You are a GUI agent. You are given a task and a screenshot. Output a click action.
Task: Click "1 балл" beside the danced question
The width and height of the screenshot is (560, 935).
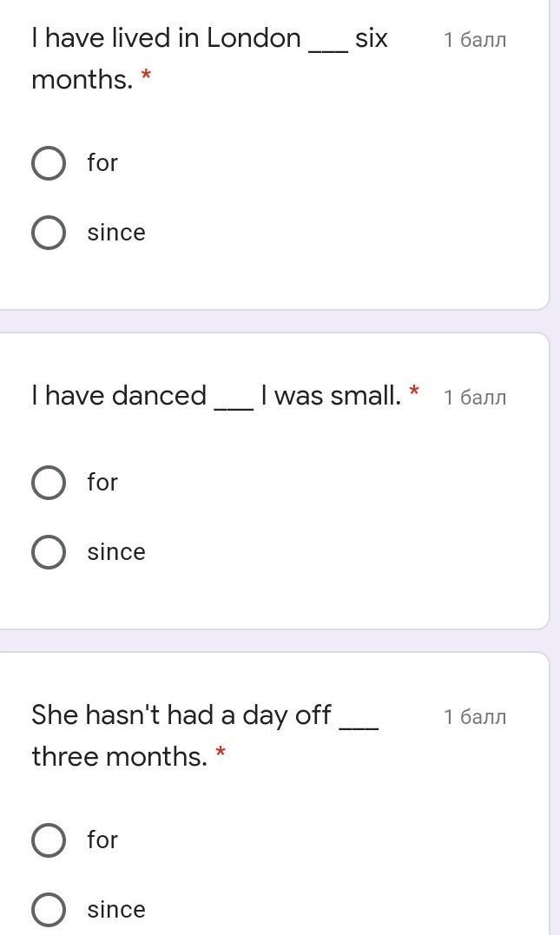click(x=474, y=398)
